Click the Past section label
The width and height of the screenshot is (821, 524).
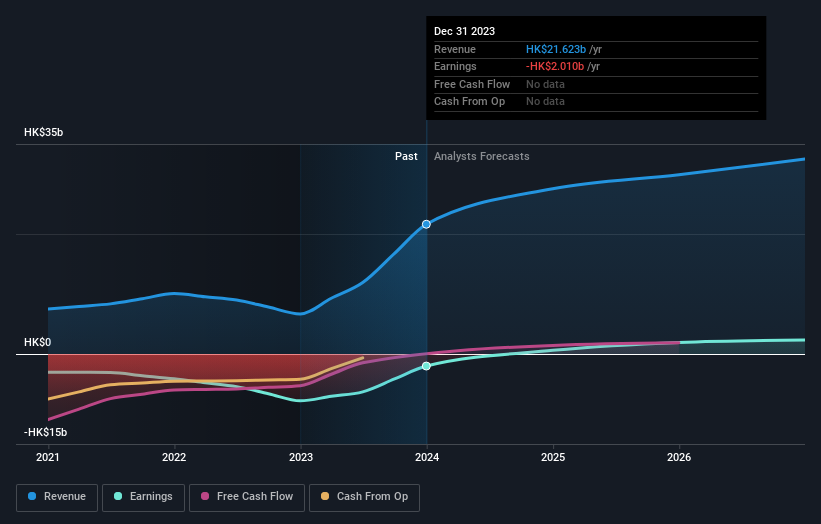pyautogui.click(x=406, y=157)
